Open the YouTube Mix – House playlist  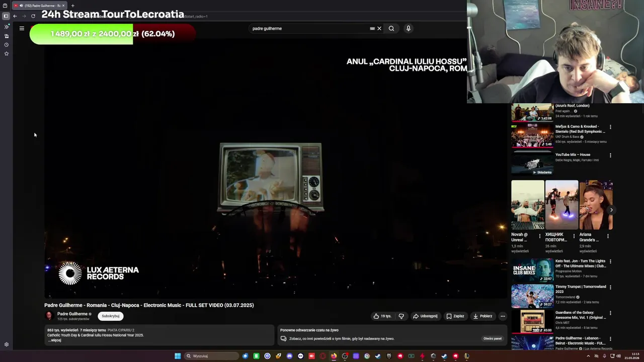(532, 163)
